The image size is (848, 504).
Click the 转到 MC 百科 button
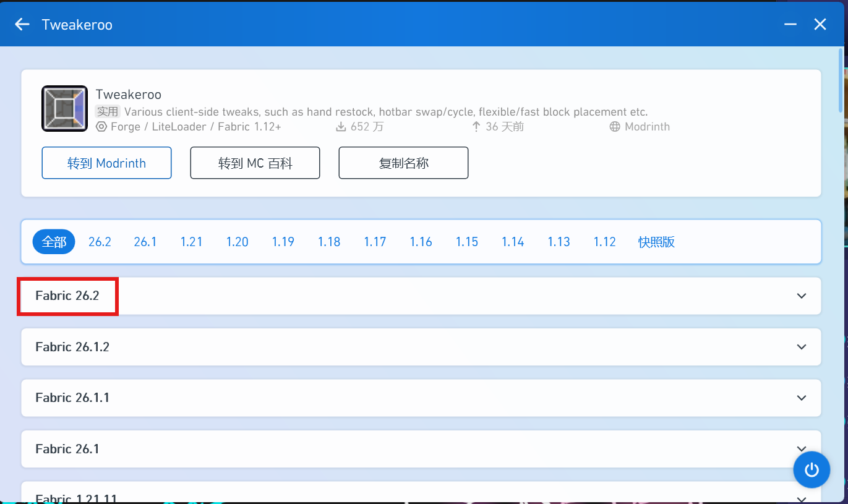coord(255,163)
